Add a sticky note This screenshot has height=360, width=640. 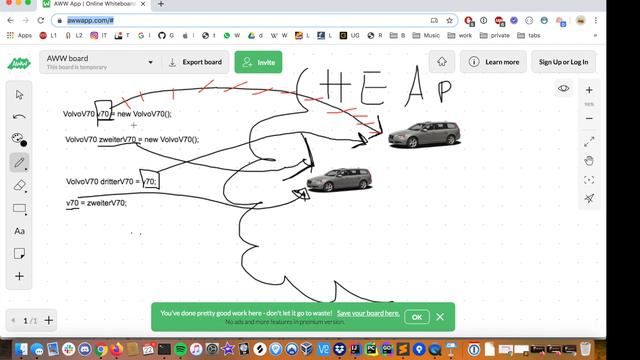[19, 253]
